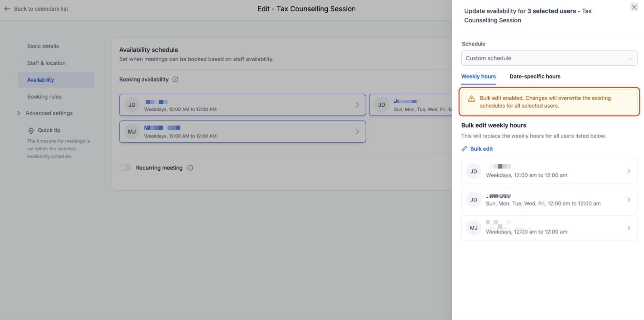Click the Quick tip lightbulb icon

tap(31, 130)
